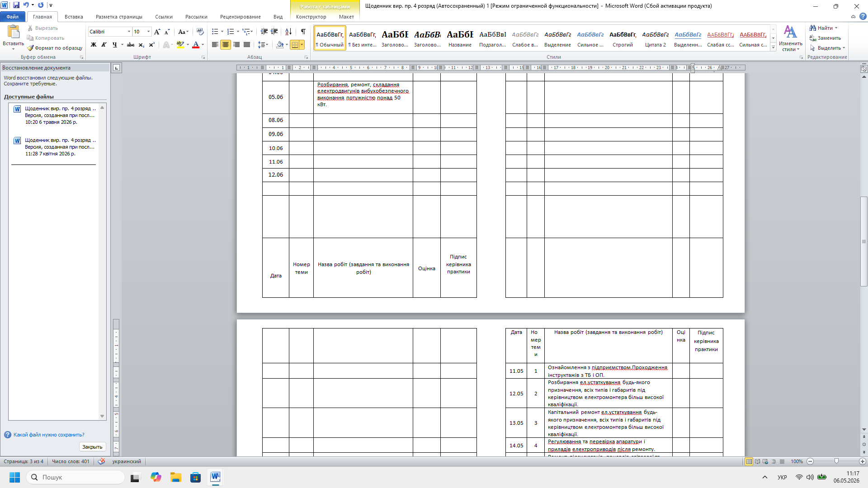Switch to the Конструктор table tab
The image size is (868, 488).
coord(311,17)
